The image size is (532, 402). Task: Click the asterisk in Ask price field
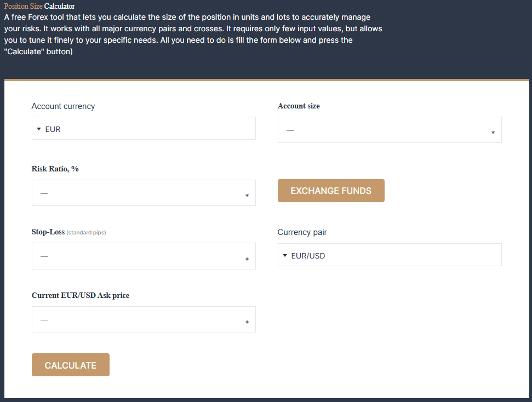point(247,322)
